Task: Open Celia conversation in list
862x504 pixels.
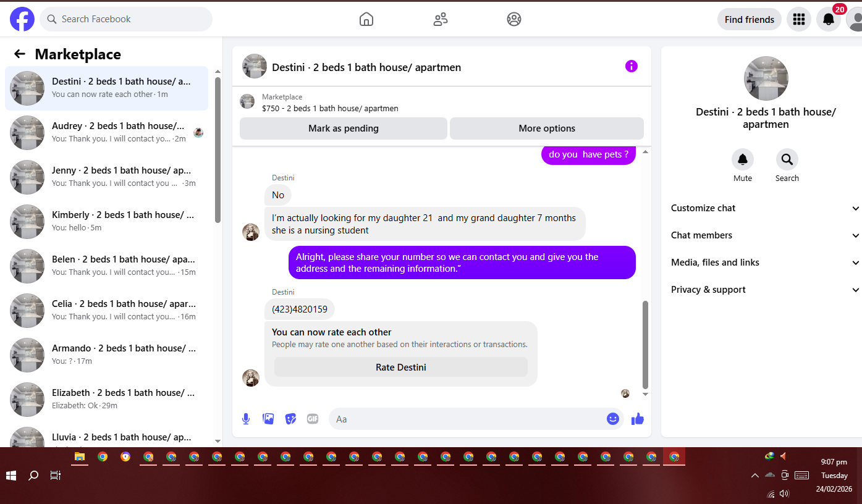Action: [106, 311]
